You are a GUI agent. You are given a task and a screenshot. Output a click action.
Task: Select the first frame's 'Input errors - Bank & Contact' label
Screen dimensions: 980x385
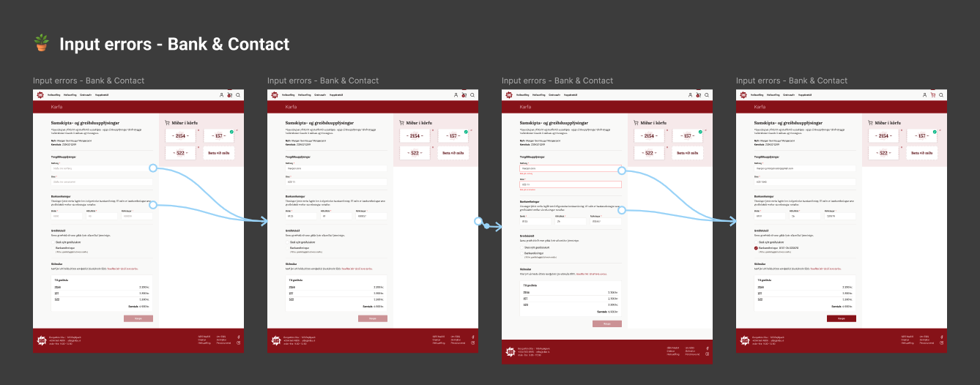point(89,81)
